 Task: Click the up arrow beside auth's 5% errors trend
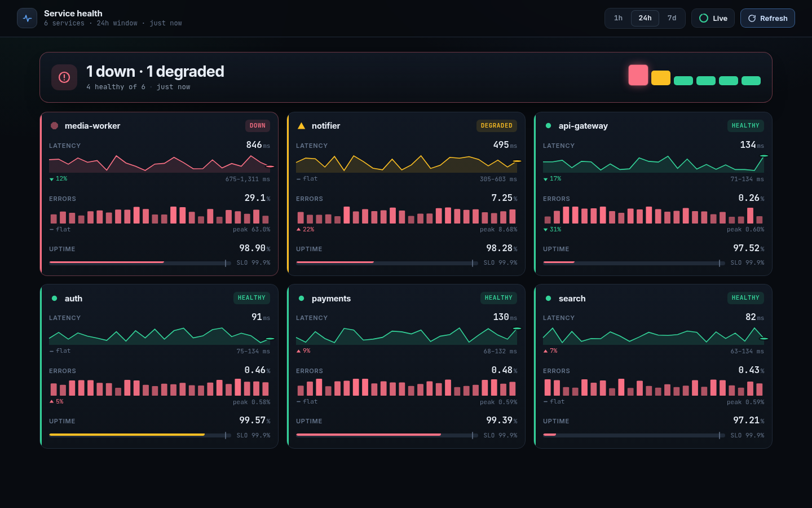[51, 402]
